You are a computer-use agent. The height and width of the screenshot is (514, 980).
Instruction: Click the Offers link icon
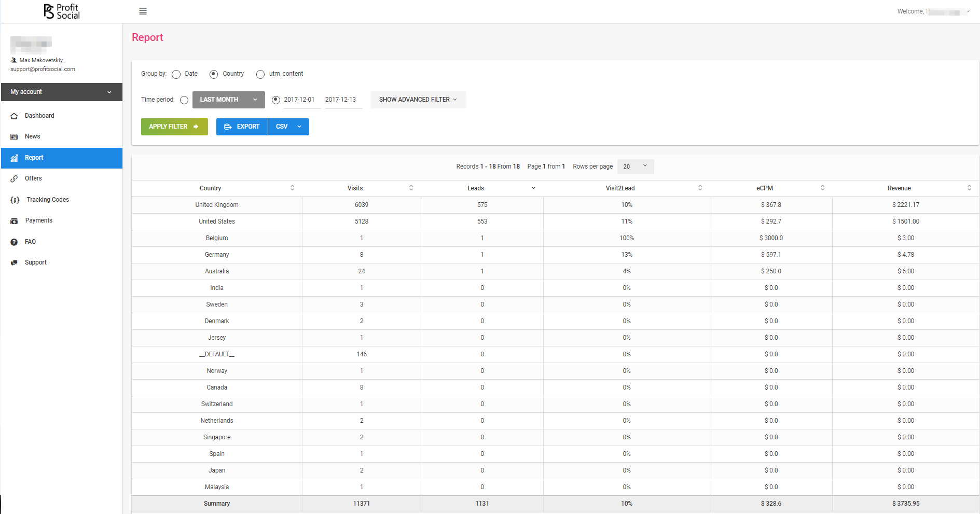pyautogui.click(x=14, y=179)
